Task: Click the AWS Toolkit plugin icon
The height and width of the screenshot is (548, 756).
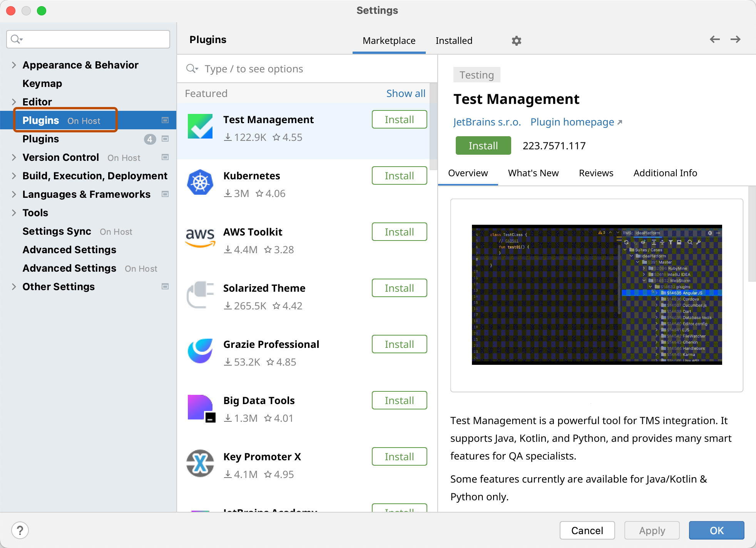Action: click(199, 239)
